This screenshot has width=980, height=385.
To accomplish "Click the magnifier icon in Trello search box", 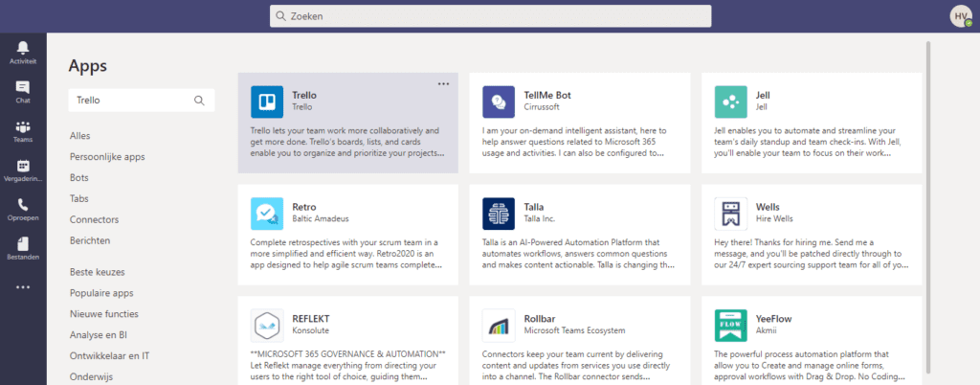I will click(199, 100).
